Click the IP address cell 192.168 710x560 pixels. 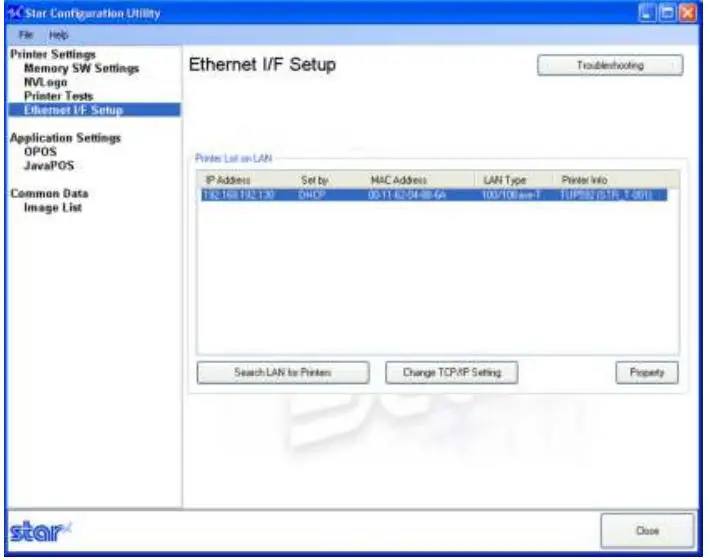[x=239, y=195]
